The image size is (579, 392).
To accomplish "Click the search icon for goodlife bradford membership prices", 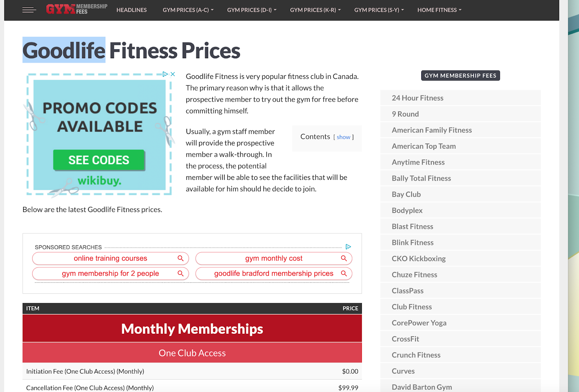I will point(343,273).
